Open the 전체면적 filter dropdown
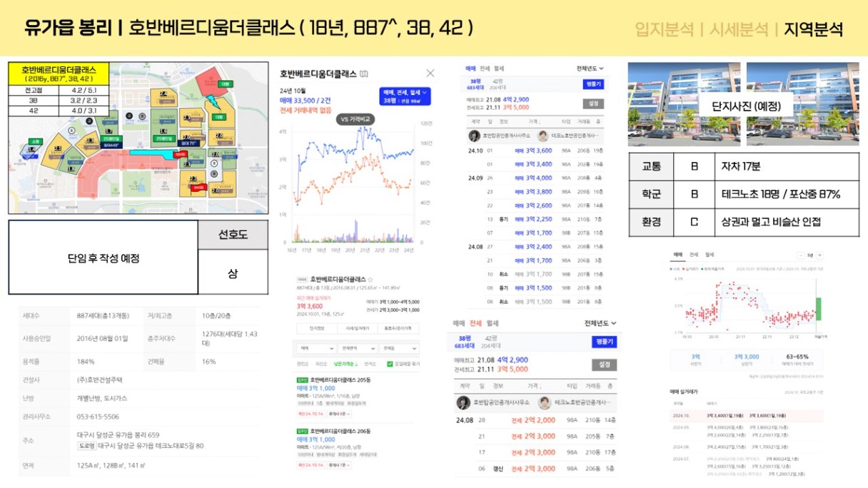 [x=358, y=348]
